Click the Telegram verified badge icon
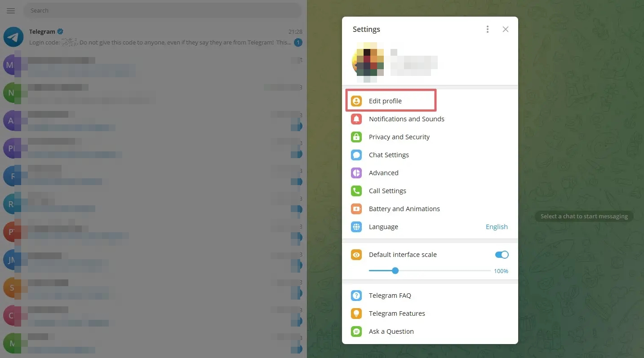 point(60,31)
